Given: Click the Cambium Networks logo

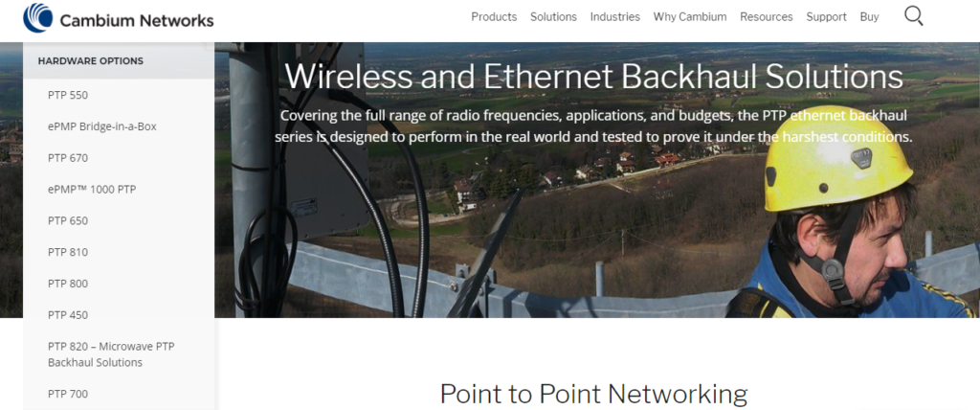Looking at the screenshot, I should [118, 18].
